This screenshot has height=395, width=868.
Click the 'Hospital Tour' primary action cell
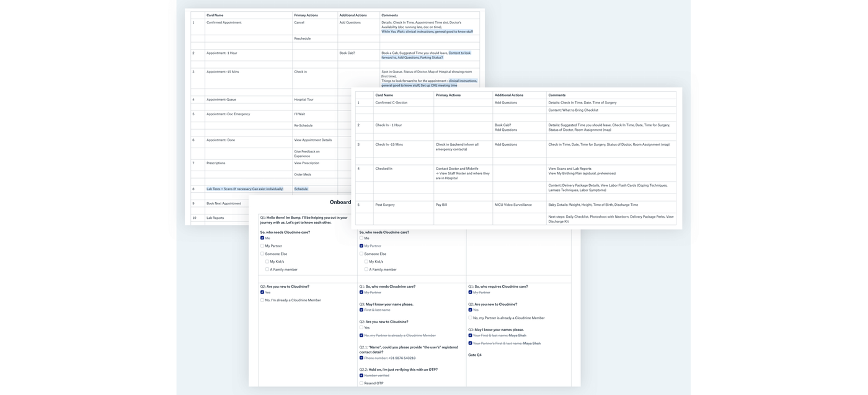coord(304,99)
